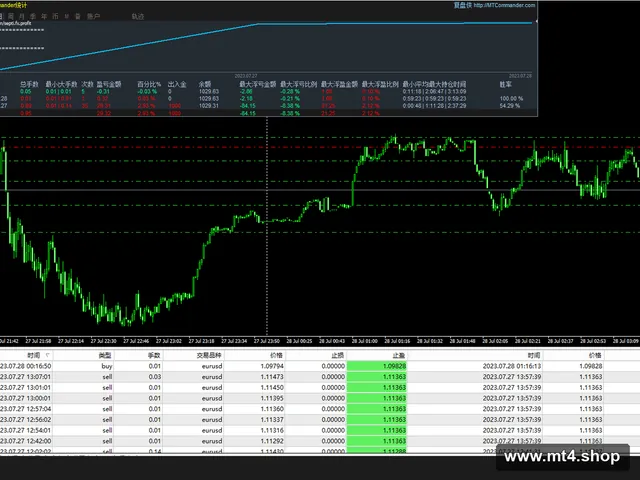Click the 百分比% stats column label

click(149, 84)
